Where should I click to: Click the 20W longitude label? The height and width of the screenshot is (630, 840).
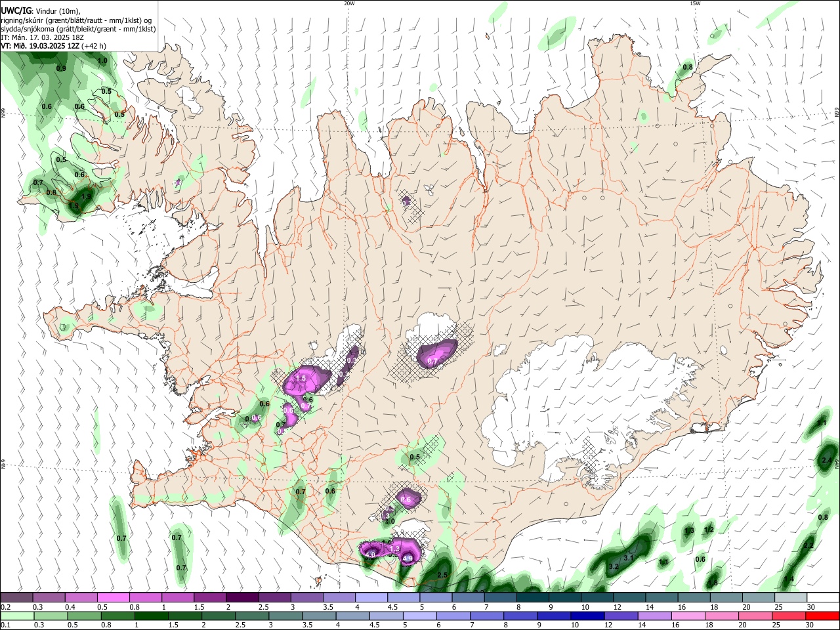click(x=349, y=3)
